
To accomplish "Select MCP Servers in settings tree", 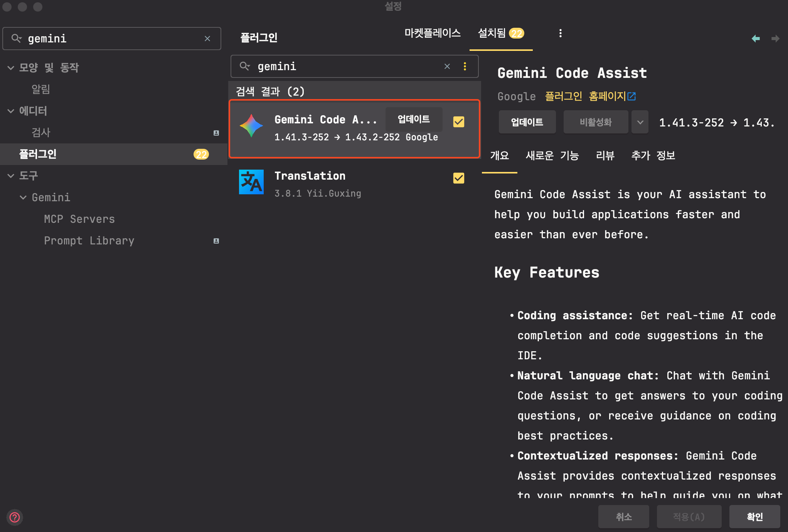I will click(x=79, y=219).
